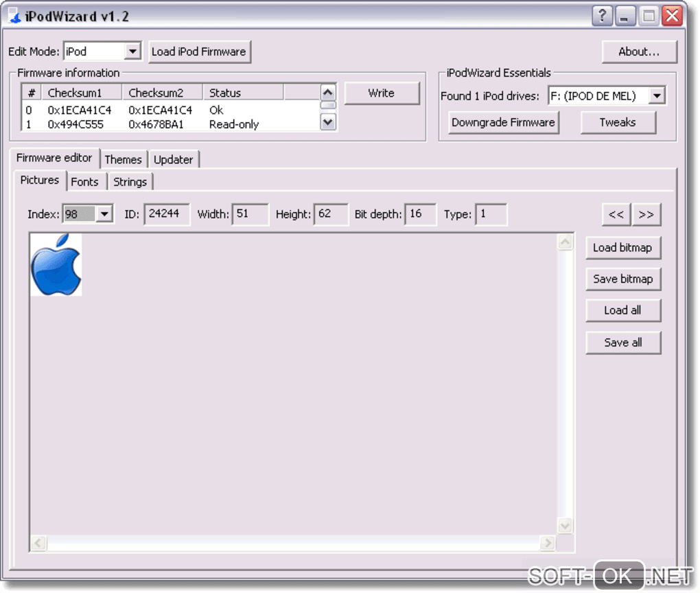Click the iPodWizard title bar app icon
This screenshot has width=700, height=593.
14,16
